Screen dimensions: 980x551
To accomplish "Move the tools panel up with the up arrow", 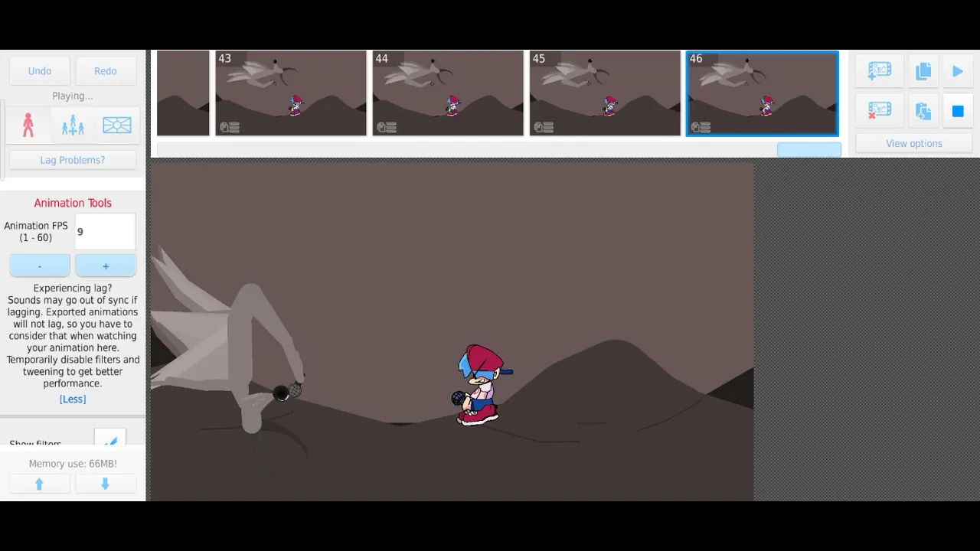I will [40, 484].
